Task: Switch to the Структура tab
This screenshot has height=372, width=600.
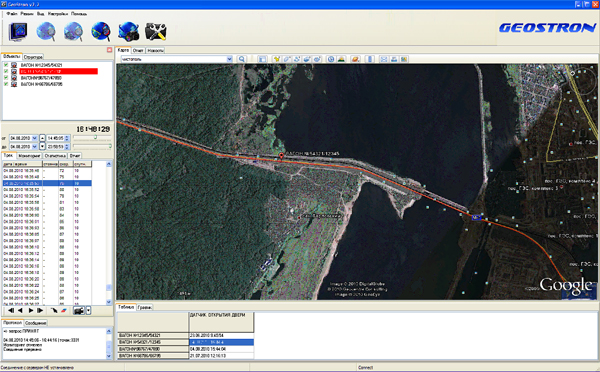Action: tap(33, 57)
